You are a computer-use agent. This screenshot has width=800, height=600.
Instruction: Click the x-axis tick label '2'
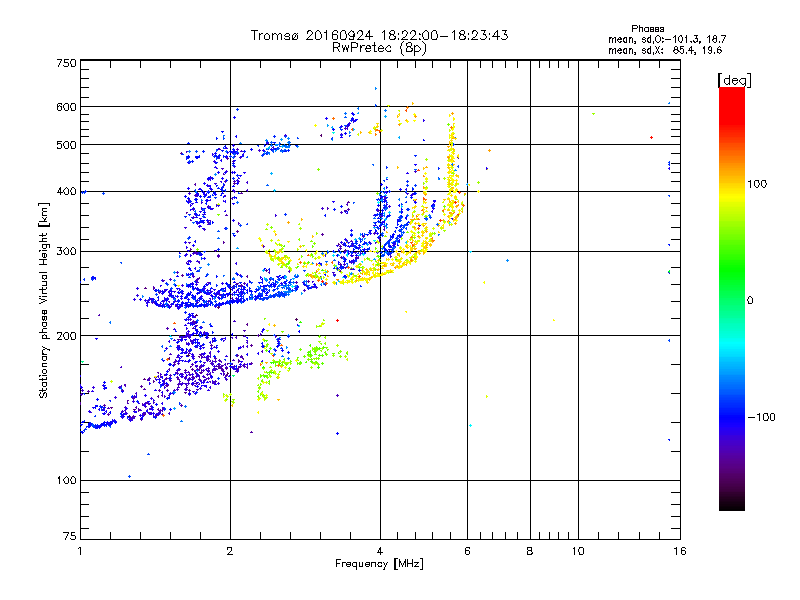coord(230,551)
